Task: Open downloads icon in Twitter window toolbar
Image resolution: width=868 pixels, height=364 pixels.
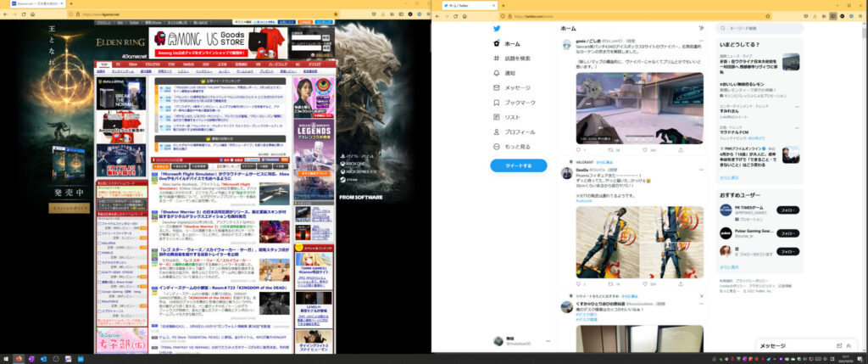Action: pos(816,16)
